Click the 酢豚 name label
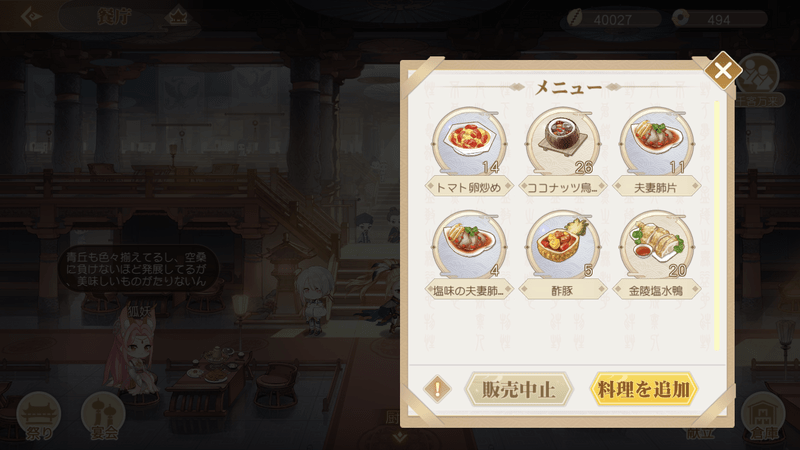This screenshot has width=800, height=450. (563, 290)
